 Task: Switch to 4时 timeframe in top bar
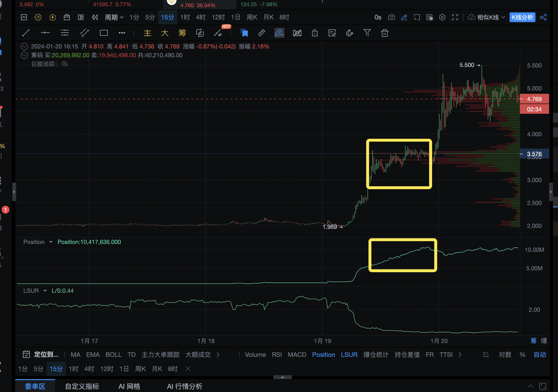point(201,17)
